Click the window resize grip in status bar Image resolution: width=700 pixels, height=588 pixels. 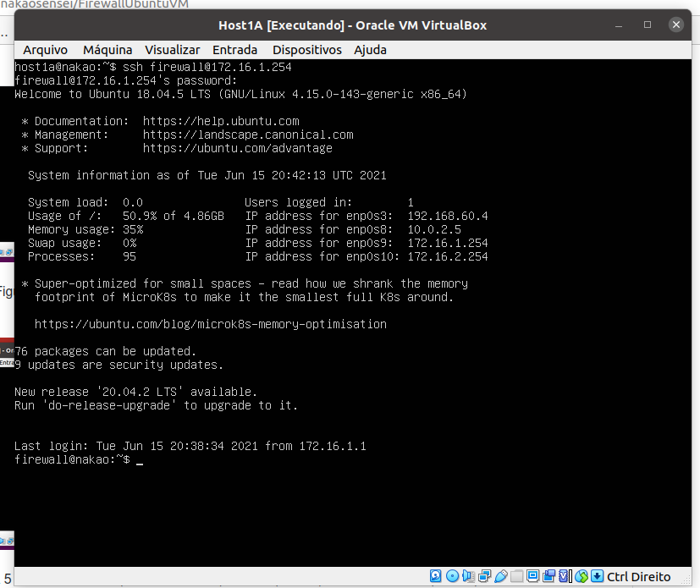click(685, 579)
